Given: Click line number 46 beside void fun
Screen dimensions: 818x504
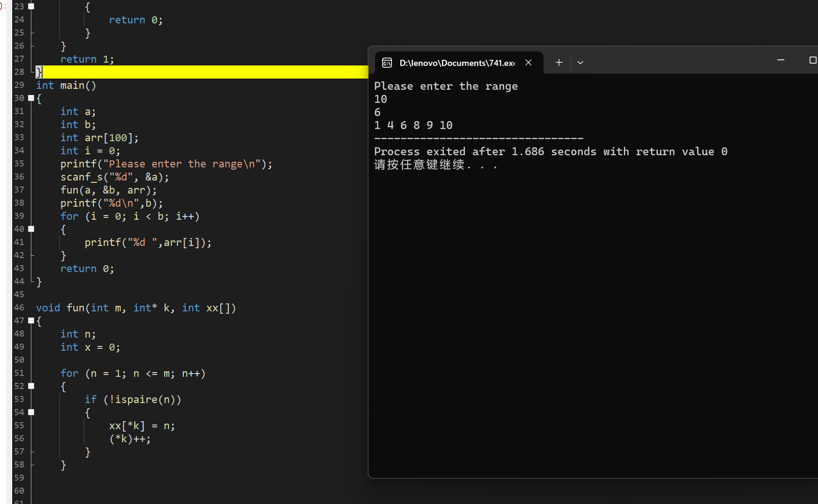Looking at the screenshot, I should click(x=19, y=308).
